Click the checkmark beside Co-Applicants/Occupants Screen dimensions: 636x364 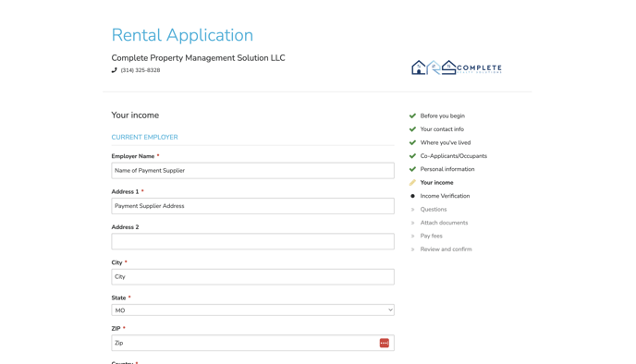pyautogui.click(x=412, y=156)
